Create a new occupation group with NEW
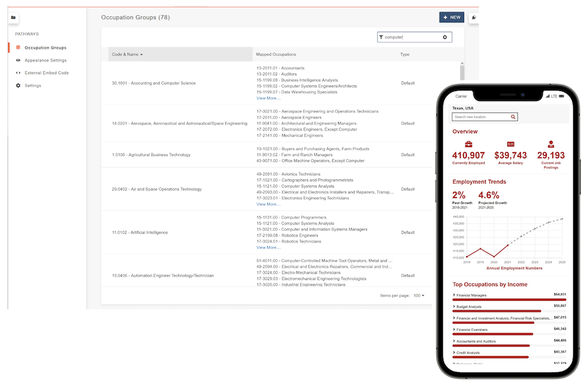 [x=452, y=18]
